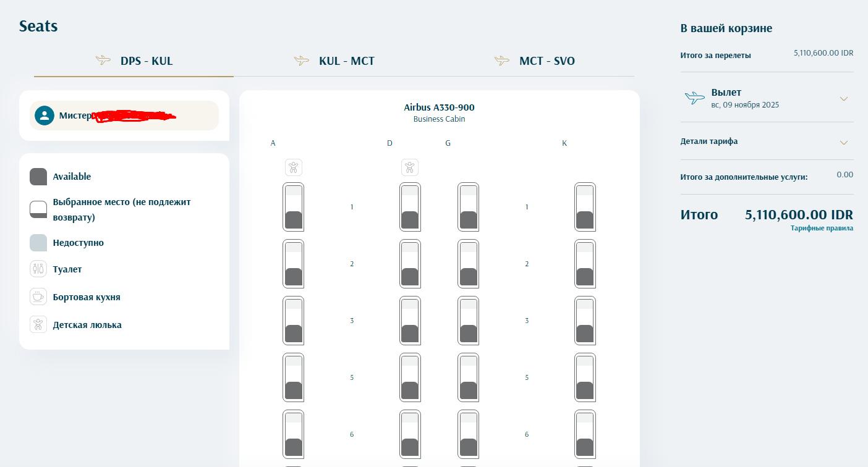Click the bassinet icon above column A

[x=294, y=167]
